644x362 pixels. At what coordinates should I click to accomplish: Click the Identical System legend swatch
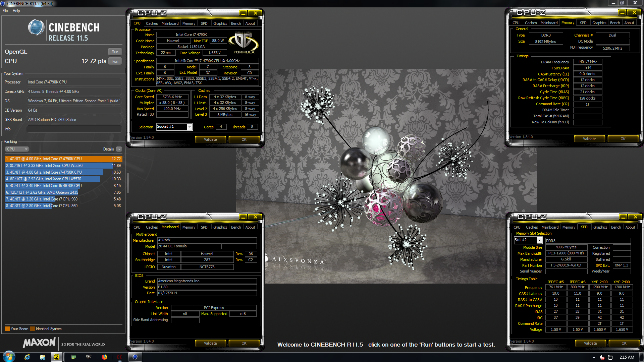(32, 329)
